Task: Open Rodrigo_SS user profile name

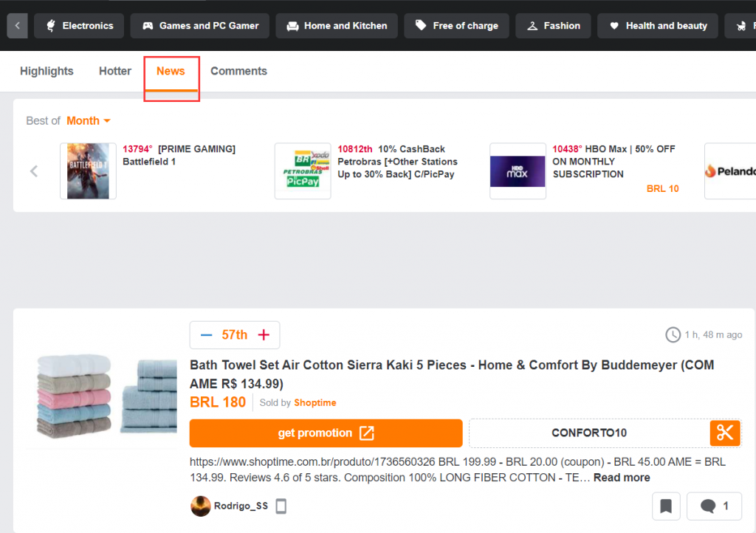Action: click(241, 506)
